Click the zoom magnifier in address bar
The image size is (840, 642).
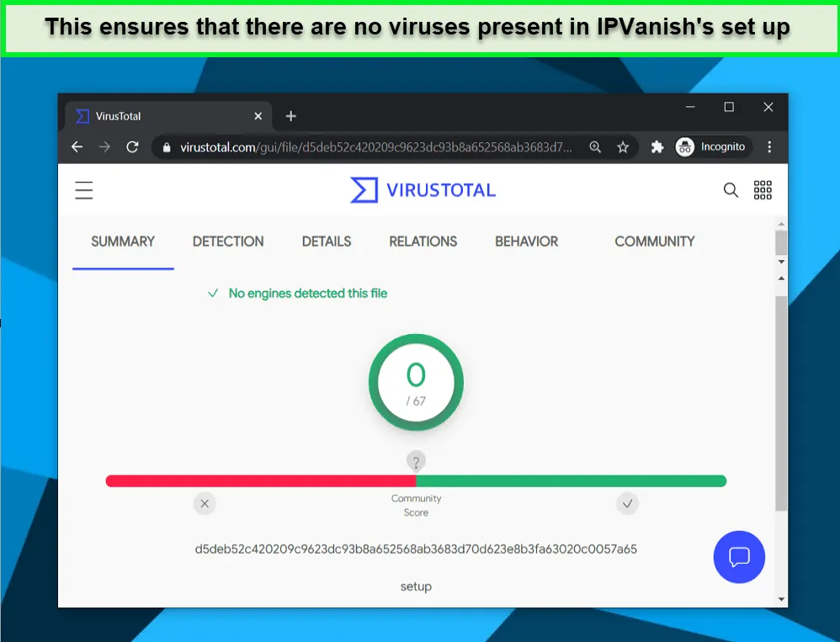coord(595,146)
